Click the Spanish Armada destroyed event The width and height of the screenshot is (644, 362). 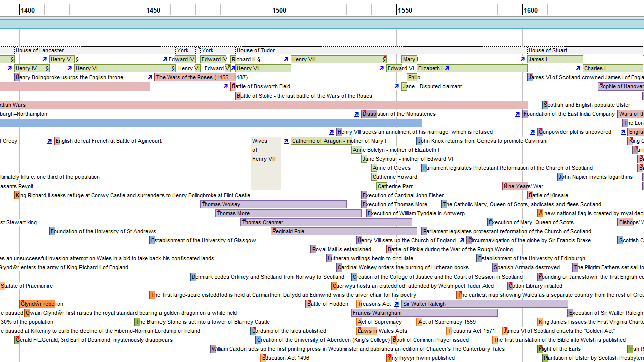pyautogui.click(x=526, y=267)
